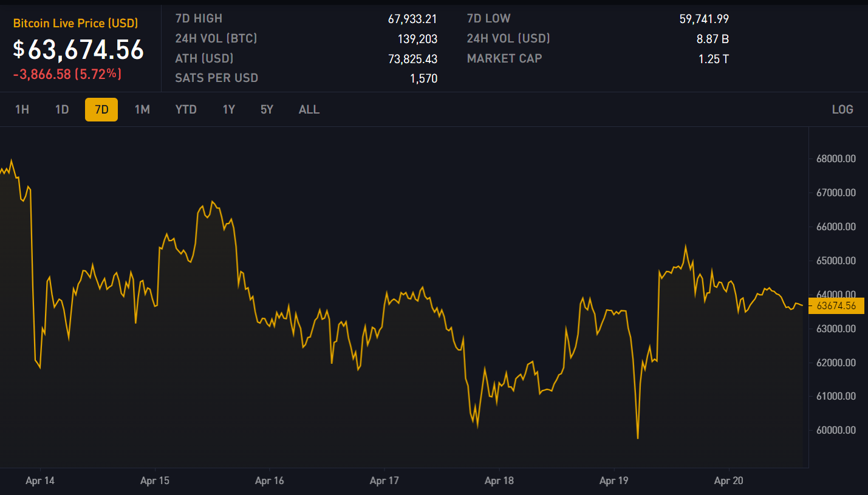Show ALL price history
868x495 pixels.
[x=309, y=109]
